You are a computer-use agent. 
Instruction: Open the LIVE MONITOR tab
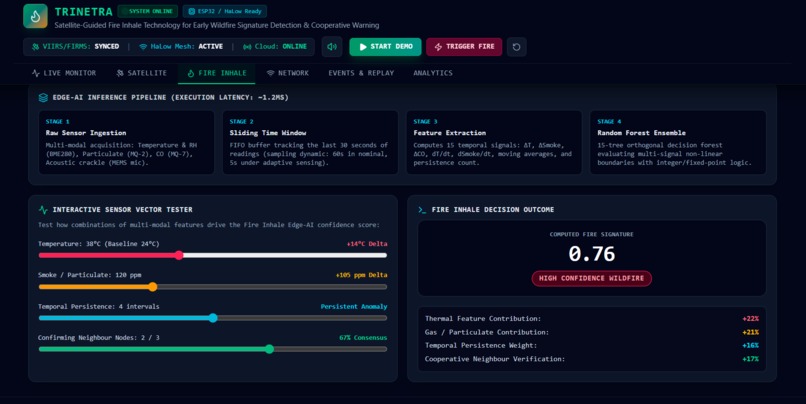[64, 73]
